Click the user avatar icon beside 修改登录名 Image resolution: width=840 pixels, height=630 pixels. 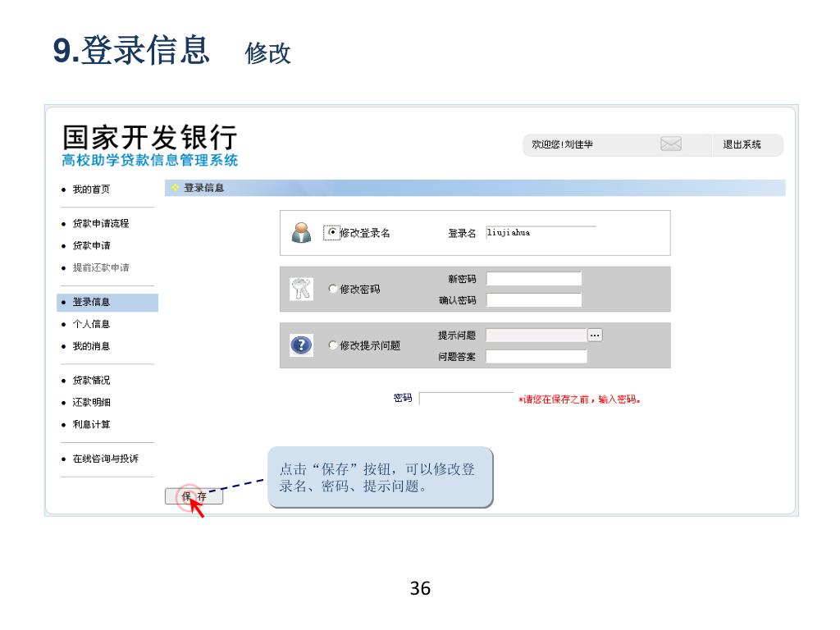pyautogui.click(x=302, y=232)
